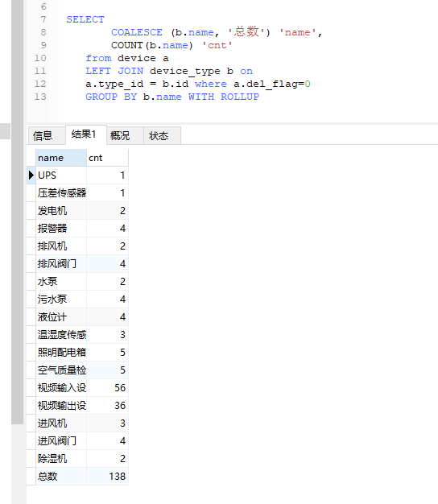Image resolution: width=438 pixels, height=504 pixels.
Task: Select the 水泵 cell
Action: (x=60, y=281)
